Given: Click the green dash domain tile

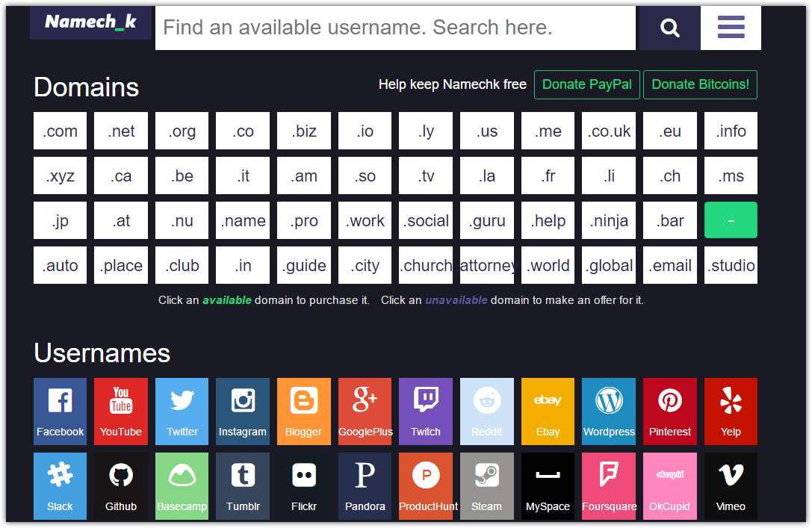Looking at the screenshot, I should pyautogui.click(x=731, y=220).
